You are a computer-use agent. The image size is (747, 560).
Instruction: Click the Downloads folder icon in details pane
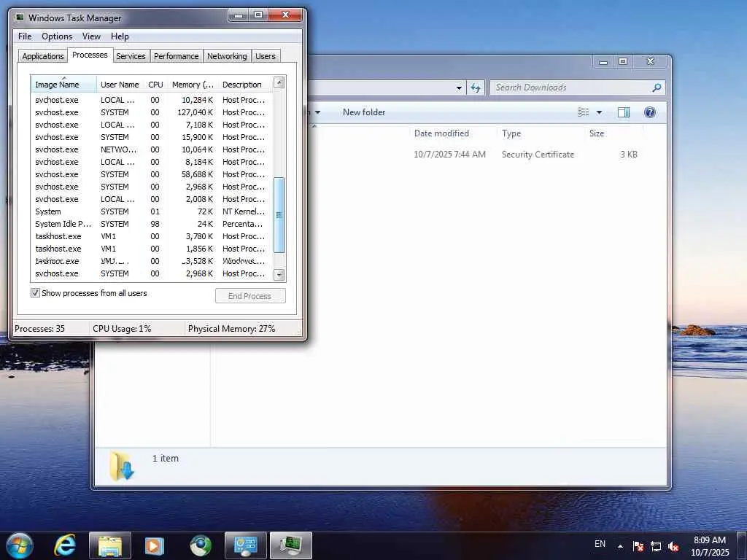pyautogui.click(x=122, y=466)
